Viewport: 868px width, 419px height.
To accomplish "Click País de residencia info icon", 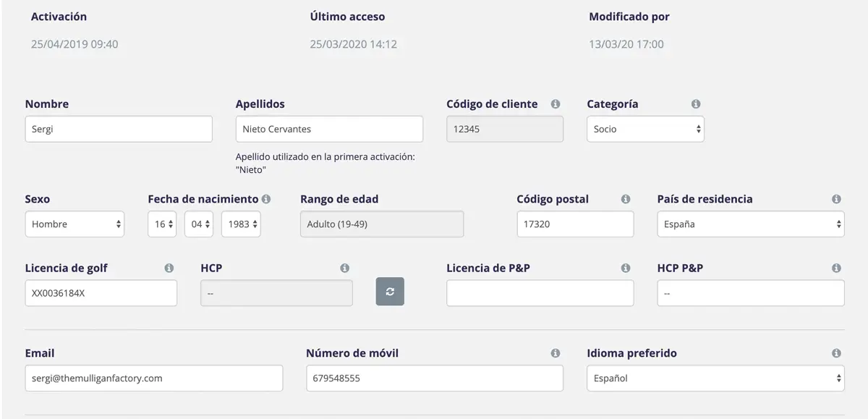I will pos(836,199).
